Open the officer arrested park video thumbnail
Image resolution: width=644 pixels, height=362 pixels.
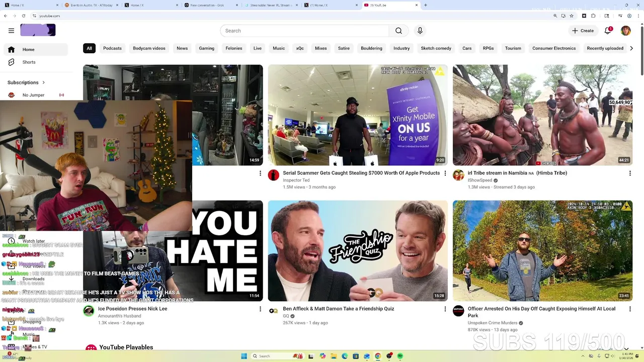[542, 251]
